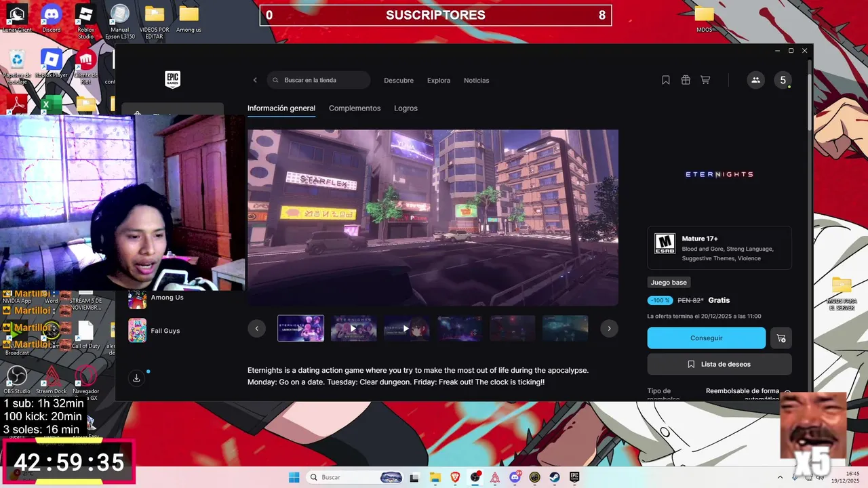The width and height of the screenshot is (868, 488).
Task: Open File Explorer from taskbar
Action: point(435,477)
